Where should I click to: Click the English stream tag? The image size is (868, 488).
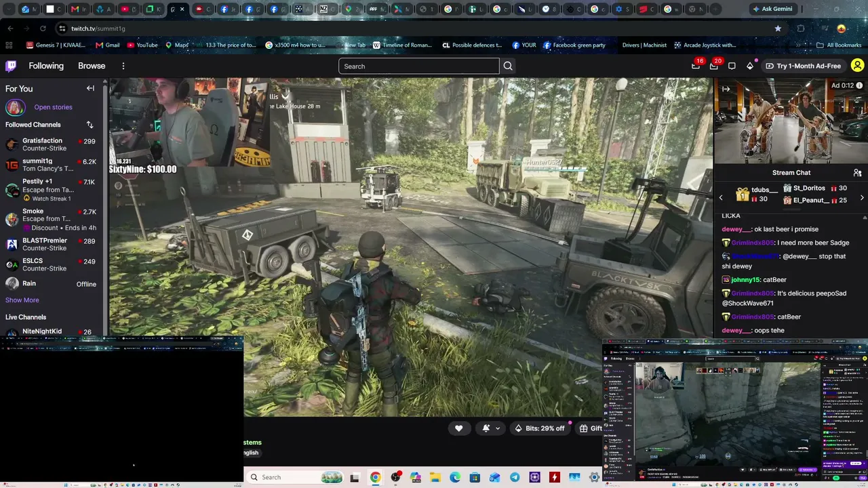(x=251, y=453)
